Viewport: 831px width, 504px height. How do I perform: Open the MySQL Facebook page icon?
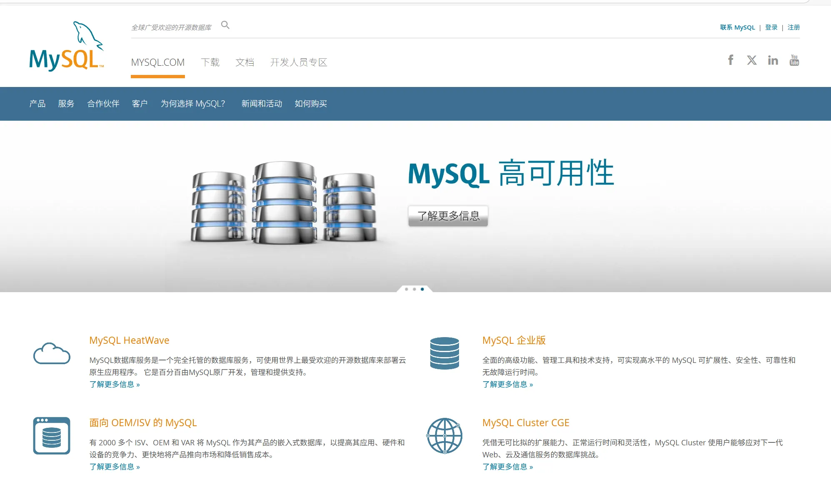tap(731, 60)
